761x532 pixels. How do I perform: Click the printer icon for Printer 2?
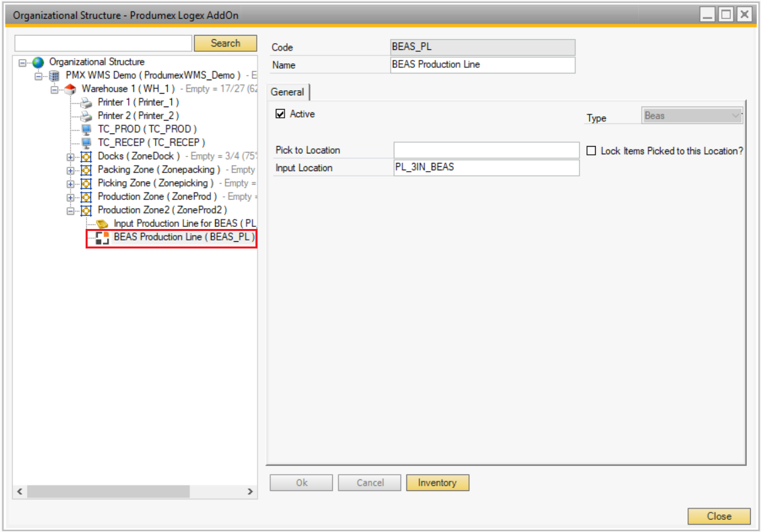tap(86, 117)
